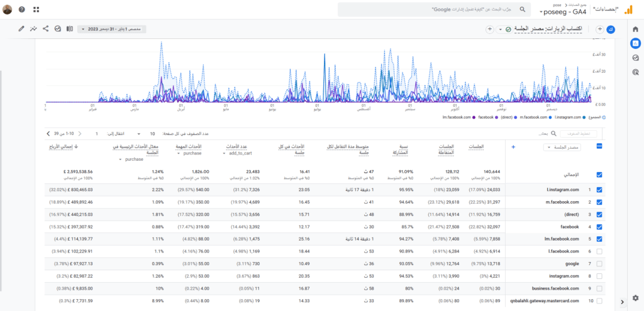Image resolution: width=644 pixels, height=311 pixels.
Task: Click the search magnifier in top search bar
Action: (x=523, y=9)
